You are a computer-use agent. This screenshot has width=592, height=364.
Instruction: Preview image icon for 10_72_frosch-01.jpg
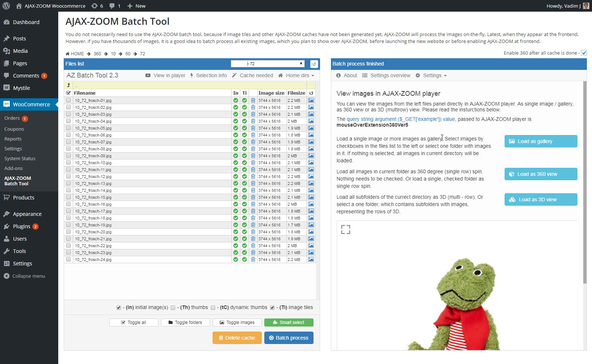[311, 100]
